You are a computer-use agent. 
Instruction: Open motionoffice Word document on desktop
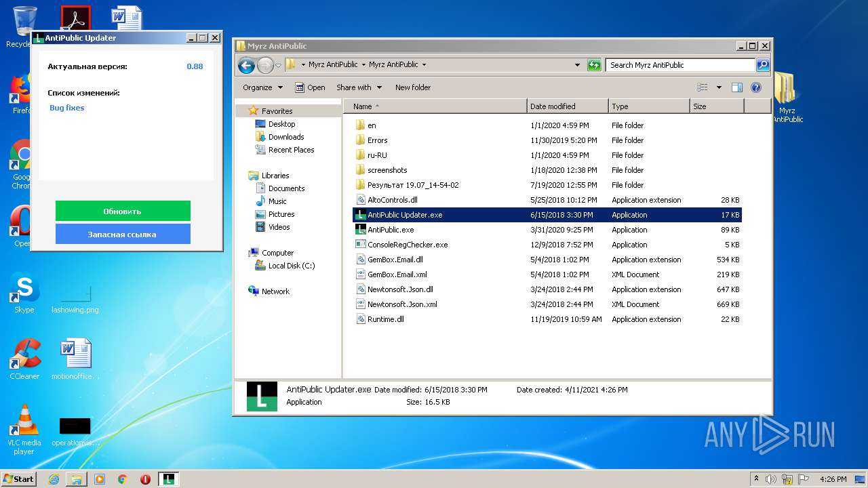click(75, 359)
